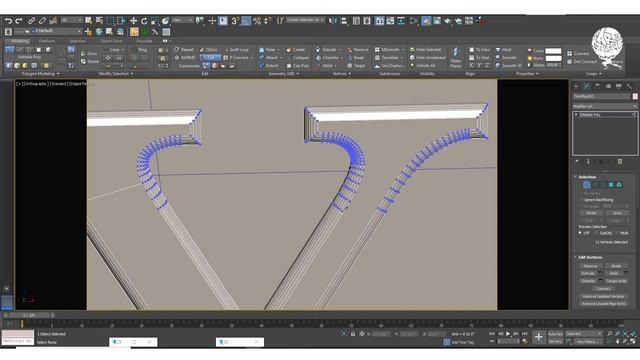Click the Illum color swatch in Properties
Image resolution: width=640 pixels, height=360 pixels.
point(553,58)
